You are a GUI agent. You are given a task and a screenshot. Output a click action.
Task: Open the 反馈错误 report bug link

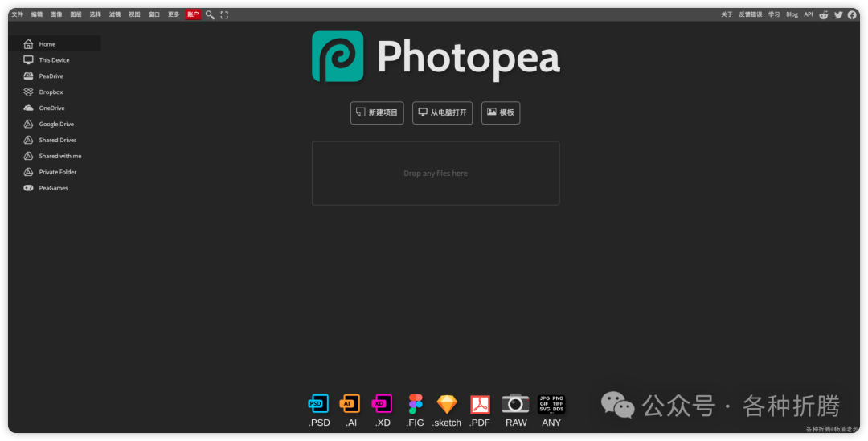(x=750, y=15)
